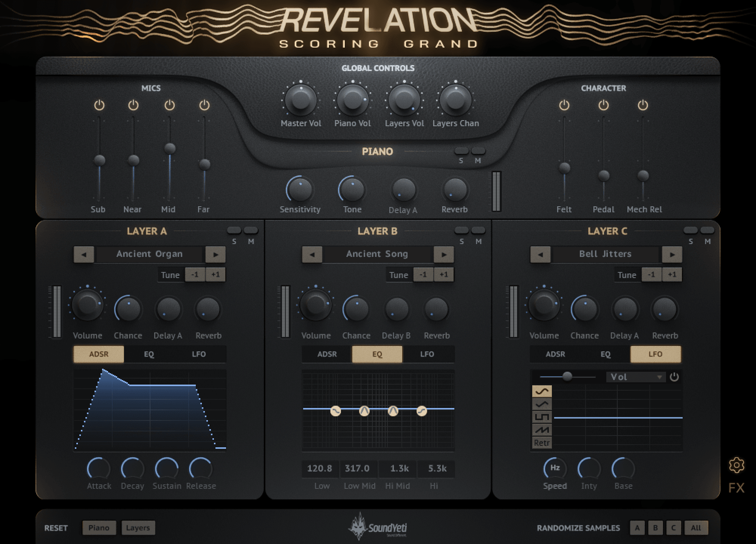The image size is (756, 544).
Task: Reset the Piano settings
Action: click(99, 528)
